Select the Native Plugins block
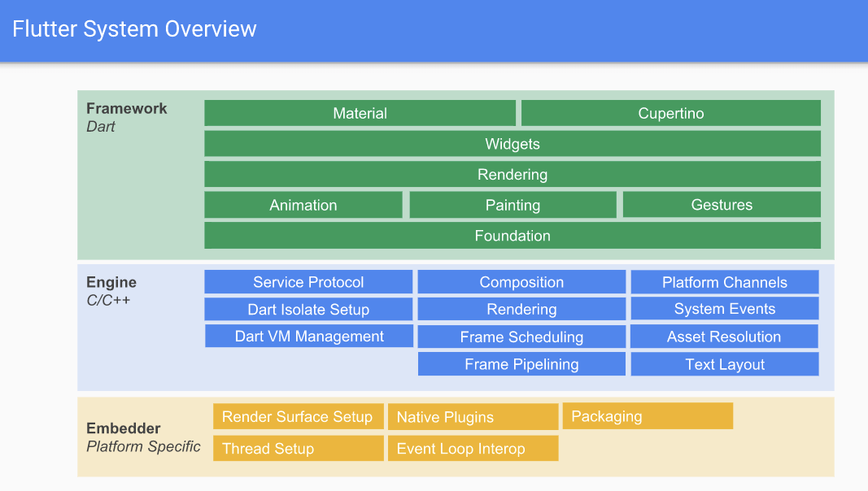The image size is (868, 491). click(473, 417)
